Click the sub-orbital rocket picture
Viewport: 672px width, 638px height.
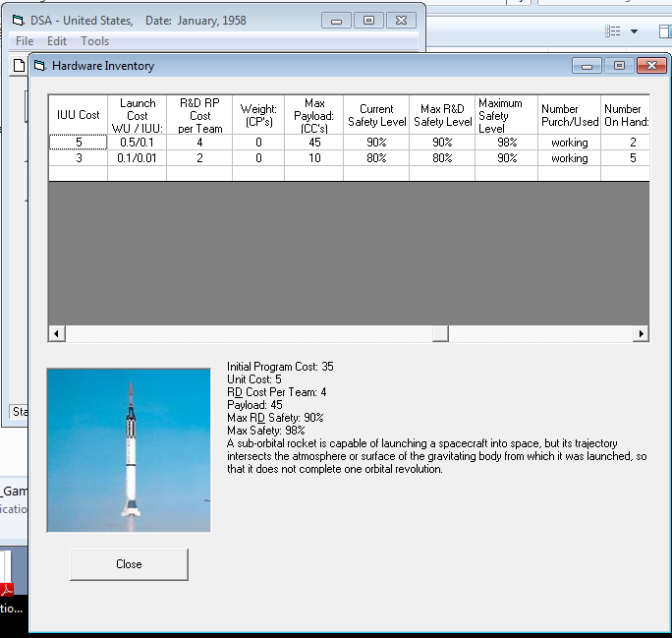pyautogui.click(x=129, y=450)
